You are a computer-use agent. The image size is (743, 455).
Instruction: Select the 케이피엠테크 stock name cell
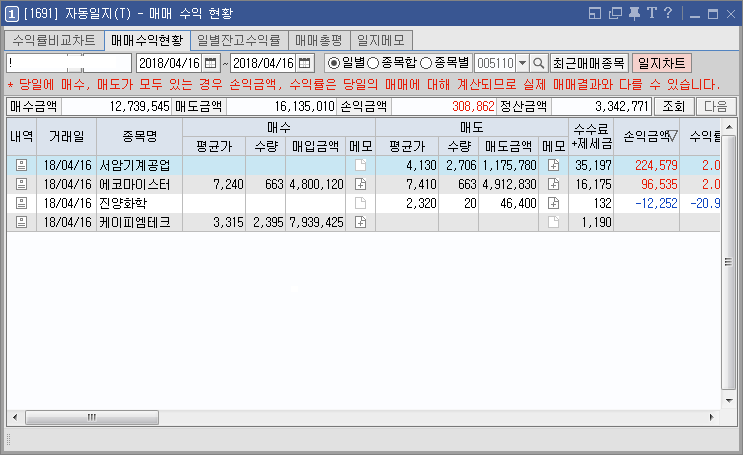click(139, 222)
